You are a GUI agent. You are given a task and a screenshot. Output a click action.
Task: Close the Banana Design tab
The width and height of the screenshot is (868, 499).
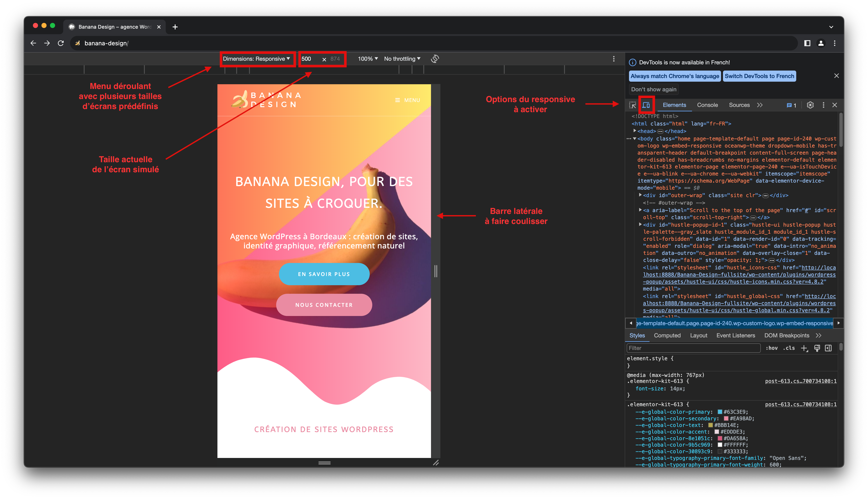point(159,27)
